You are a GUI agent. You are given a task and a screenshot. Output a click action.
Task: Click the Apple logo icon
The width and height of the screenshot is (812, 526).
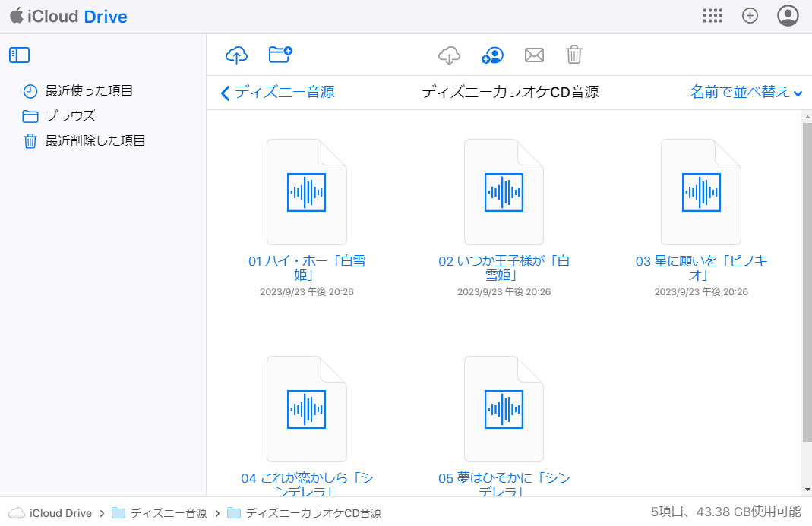(17, 15)
